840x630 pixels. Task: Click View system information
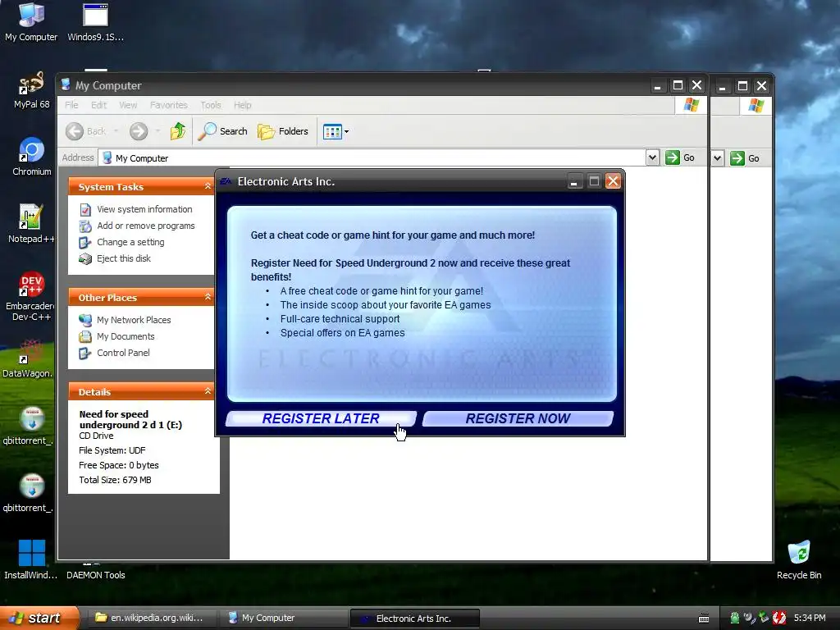(144, 209)
